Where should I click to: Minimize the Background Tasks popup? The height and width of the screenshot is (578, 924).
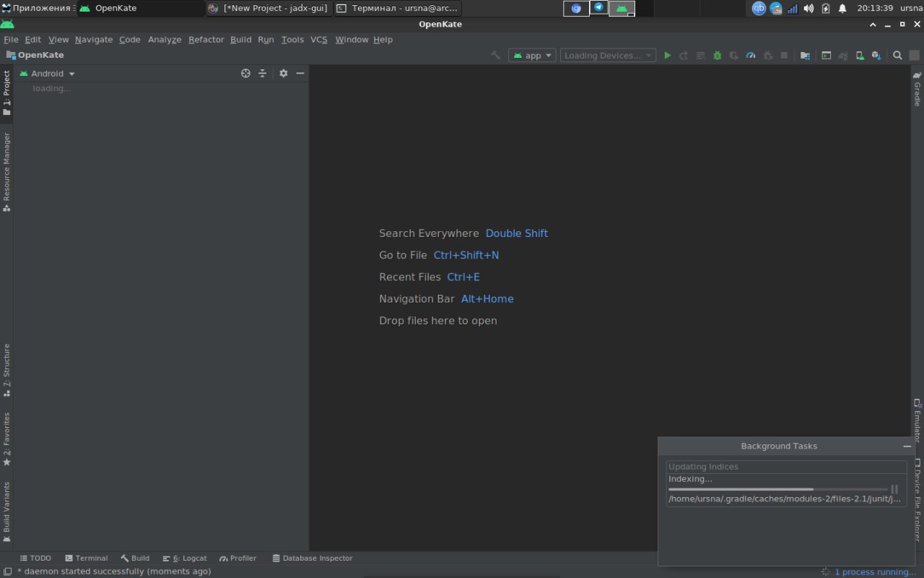tap(907, 447)
